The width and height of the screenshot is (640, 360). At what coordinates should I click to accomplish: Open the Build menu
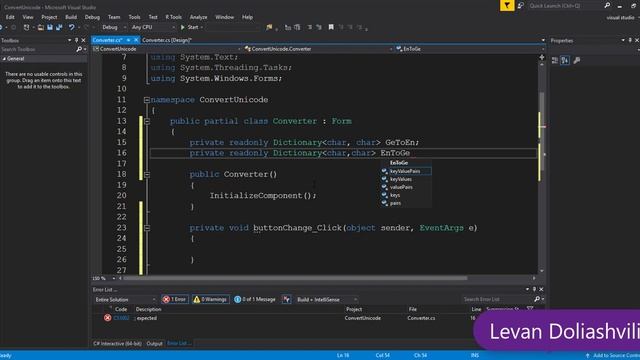[x=71, y=17]
